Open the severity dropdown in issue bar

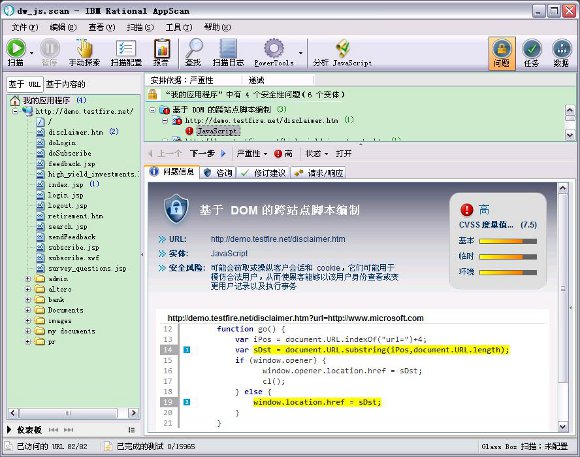click(252, 154)
